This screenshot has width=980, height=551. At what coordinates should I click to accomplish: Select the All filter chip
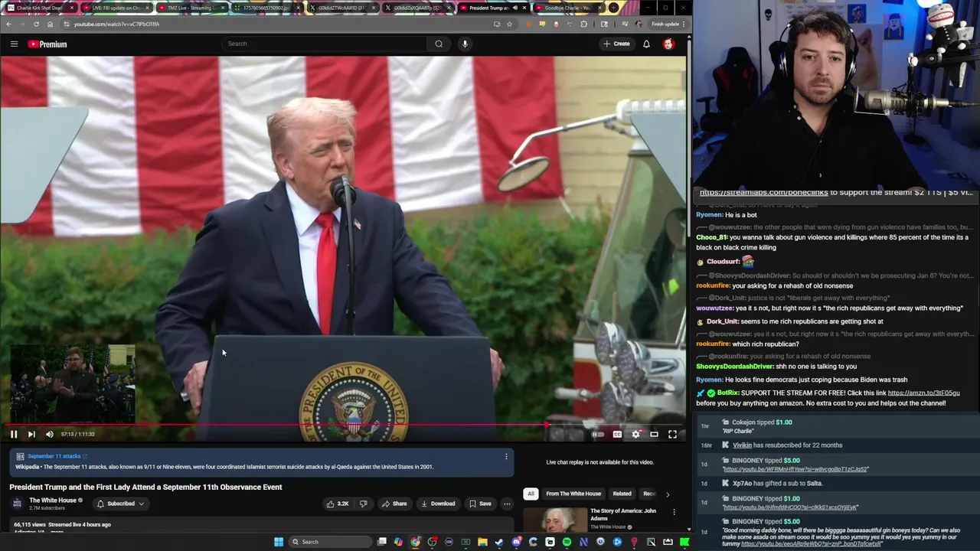pos(531,494)
